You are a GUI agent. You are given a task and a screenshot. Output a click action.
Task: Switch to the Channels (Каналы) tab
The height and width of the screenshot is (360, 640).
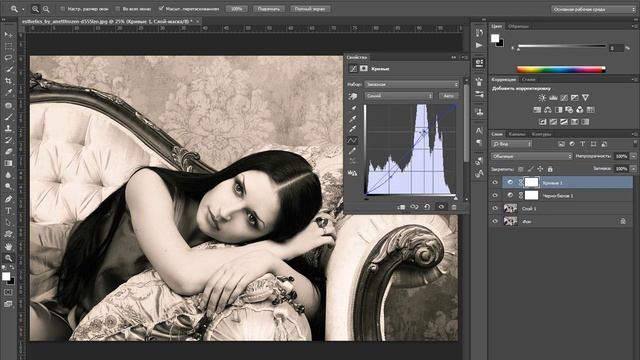pyautogui.click(x=517, y=134)
